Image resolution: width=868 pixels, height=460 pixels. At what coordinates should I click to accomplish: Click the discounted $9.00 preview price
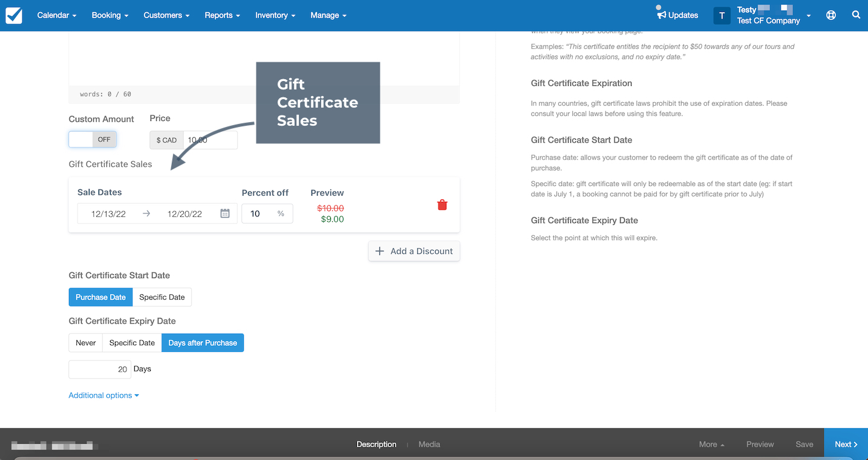332,219
